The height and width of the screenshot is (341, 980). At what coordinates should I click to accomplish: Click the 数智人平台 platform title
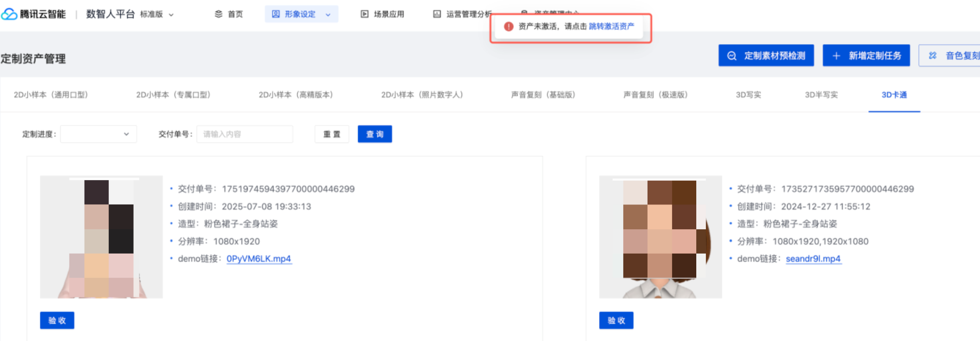click(x=110, y=14)
